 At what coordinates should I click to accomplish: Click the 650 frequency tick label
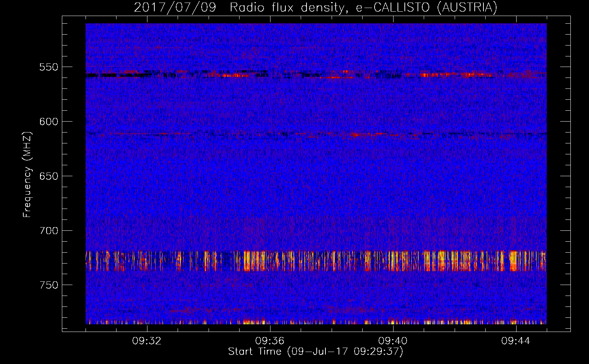[49, 176]
